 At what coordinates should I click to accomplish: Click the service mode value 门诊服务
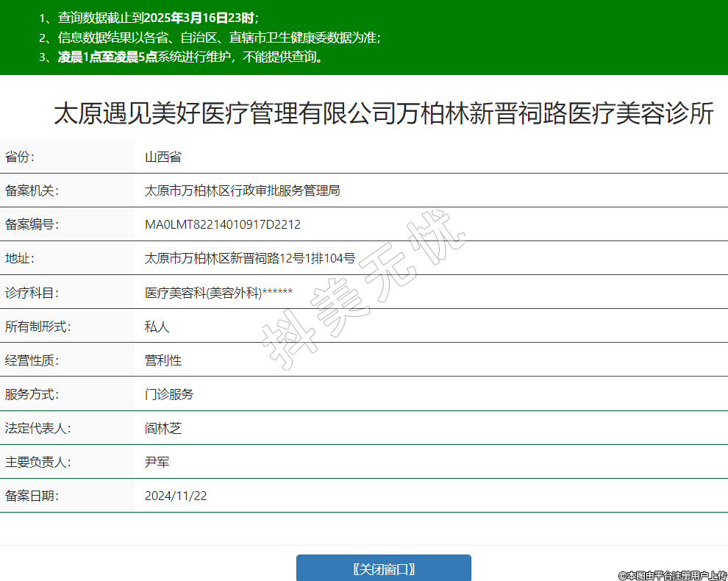pyautogui.click(x=169, y=394)
